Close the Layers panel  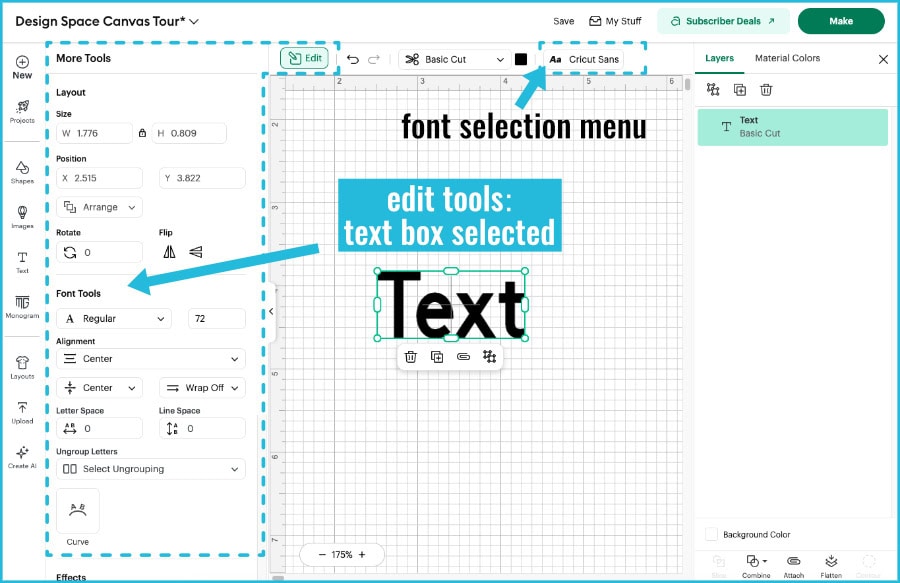(883, 59)
